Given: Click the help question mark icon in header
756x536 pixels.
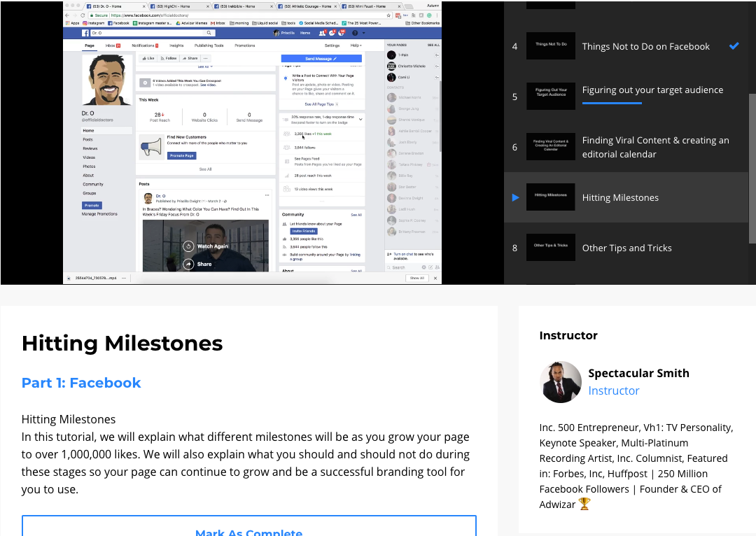Looking at the screenshot, I should [355, 33].
